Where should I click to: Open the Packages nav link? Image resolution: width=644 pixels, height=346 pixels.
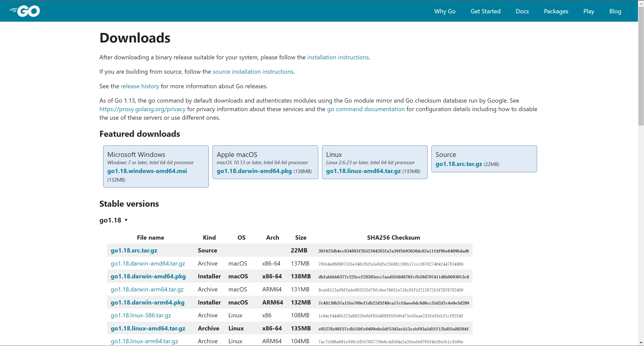556,11
